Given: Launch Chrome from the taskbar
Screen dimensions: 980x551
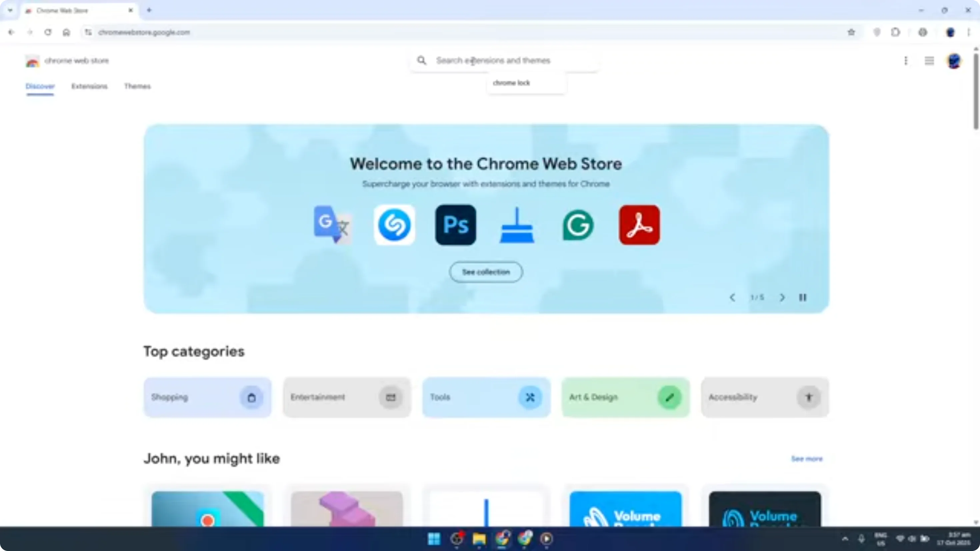Looking at the screenshot, I should (503, 539).
